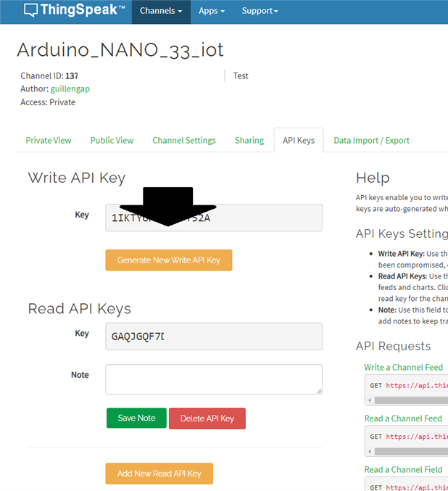
Task: Click the Access: Private text
Action: [x=48, y=102]
